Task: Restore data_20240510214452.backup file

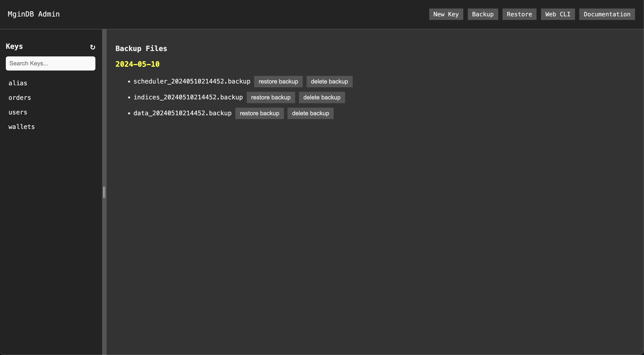Action: point(259,113)
